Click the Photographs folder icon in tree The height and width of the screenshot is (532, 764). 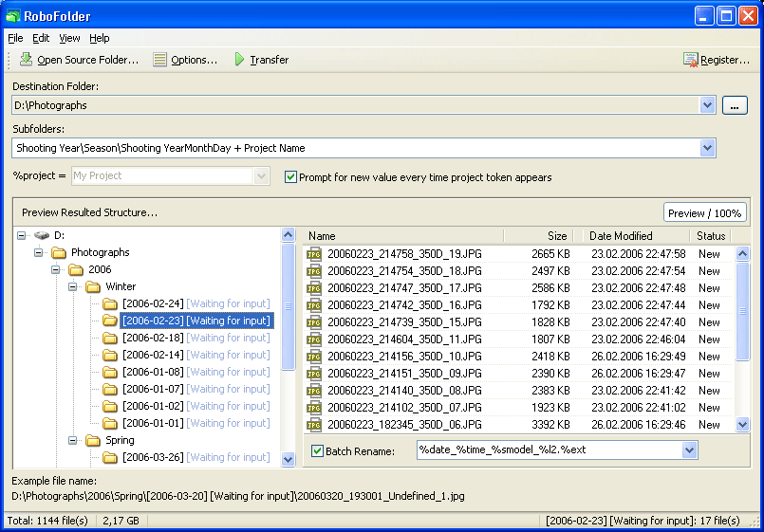point(59,252)
